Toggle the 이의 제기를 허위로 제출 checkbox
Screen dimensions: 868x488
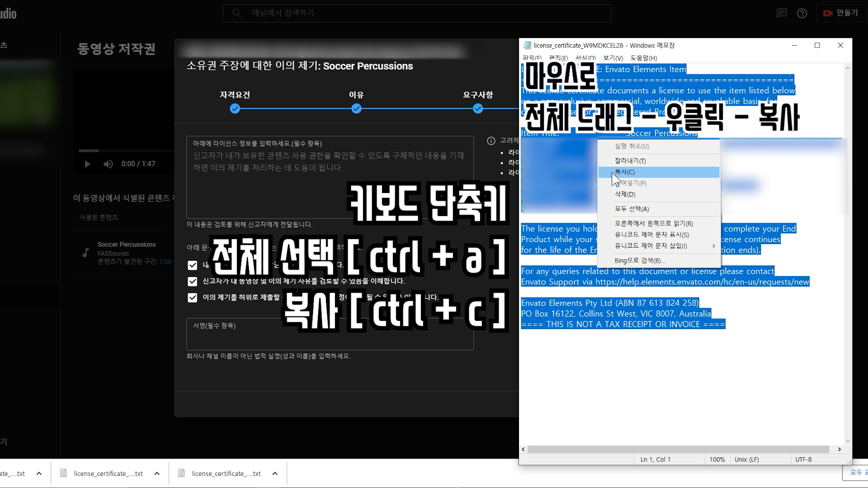point(193,298)
